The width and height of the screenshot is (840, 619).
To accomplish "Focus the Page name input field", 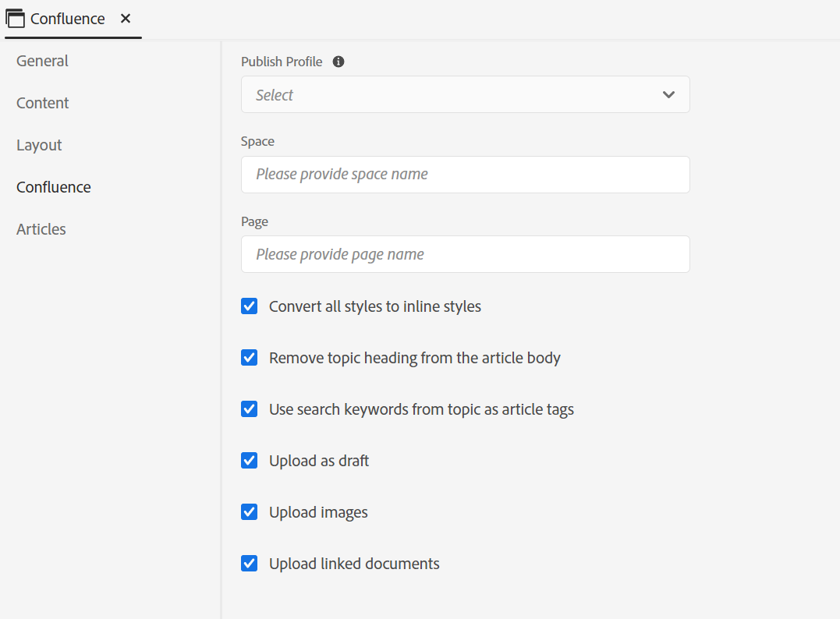I will (465, 253).
